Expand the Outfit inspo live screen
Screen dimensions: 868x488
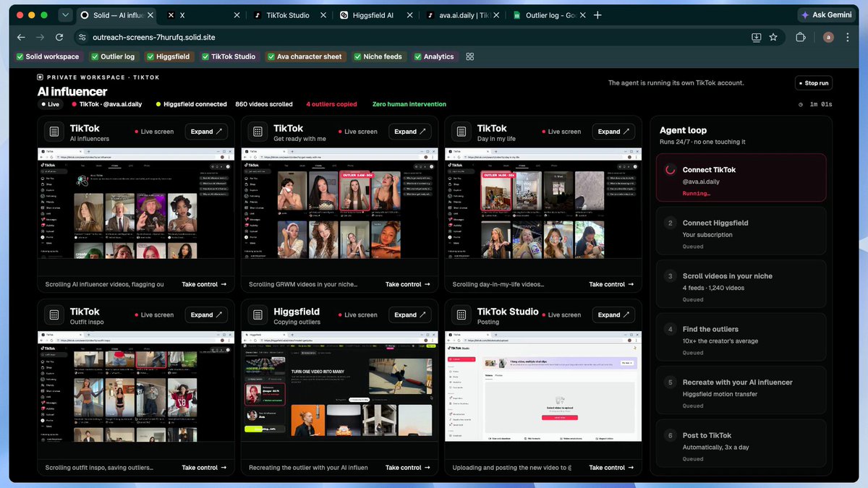point(207,314)
